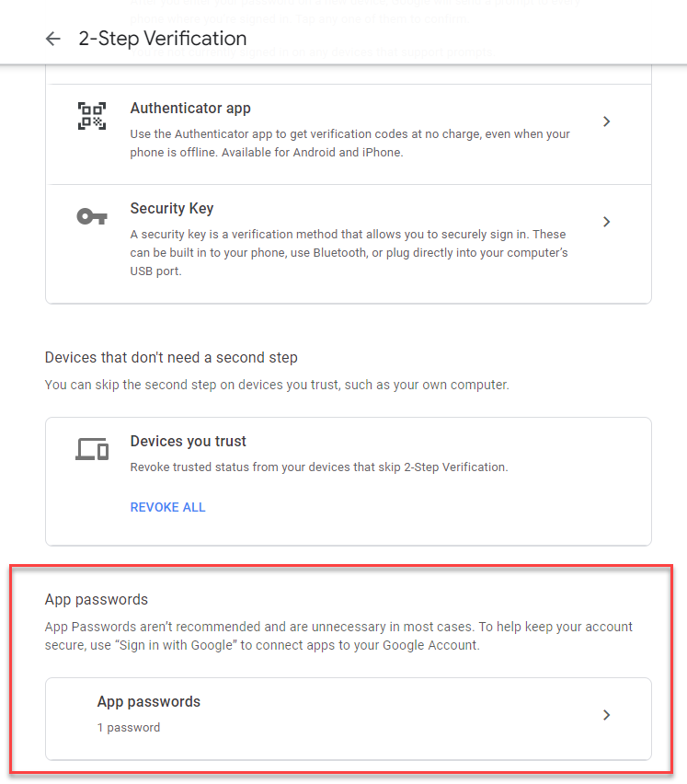
Task: Click "Devices that don't need a second step" heading
Action: point(171,357)
